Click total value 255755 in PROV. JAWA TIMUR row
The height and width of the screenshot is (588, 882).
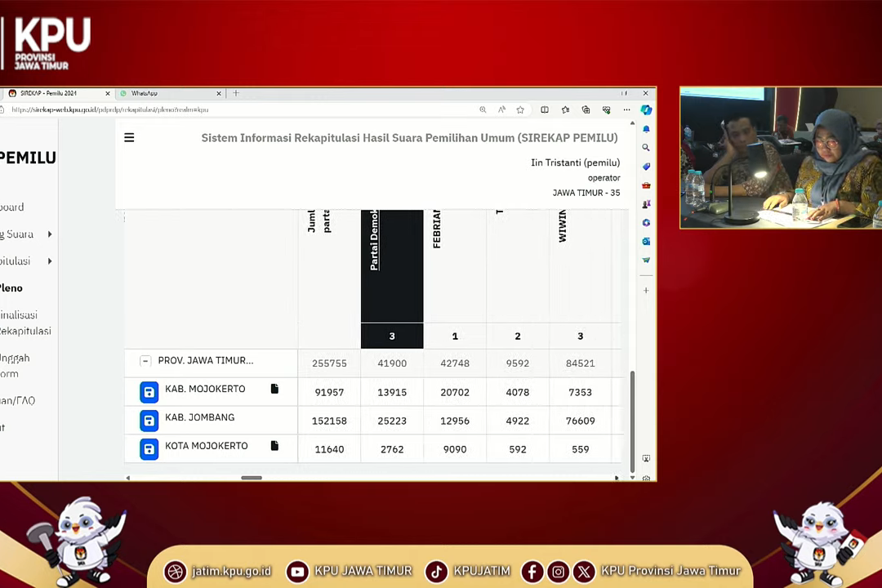(x=330, y=363)
